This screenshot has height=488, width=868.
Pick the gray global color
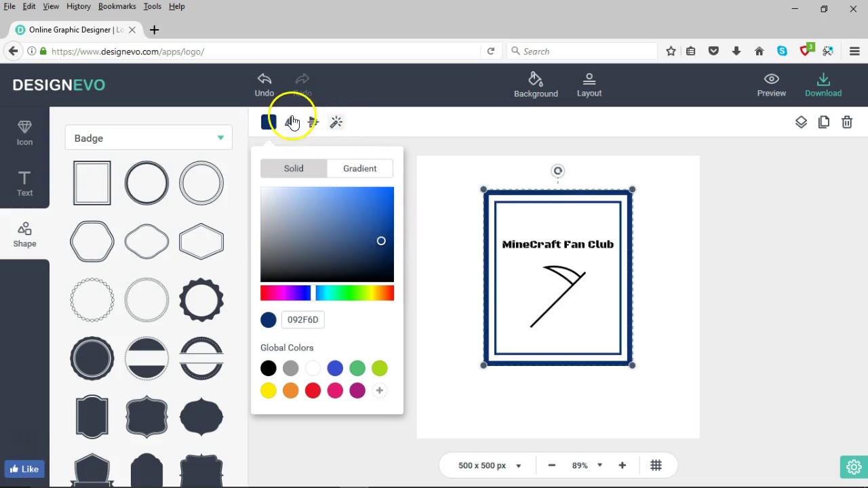[290, 368]
